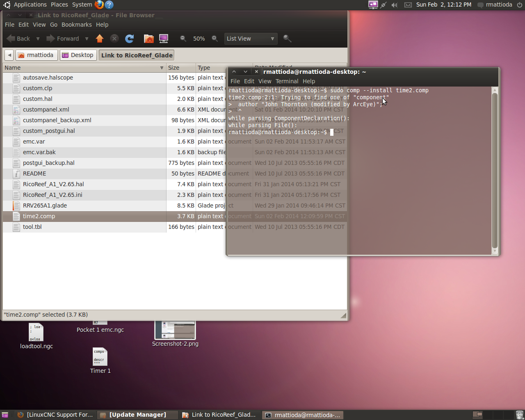Select Screenshot-2.png thumbnail on desktop
525x420 pixels.
coord(175,330)
